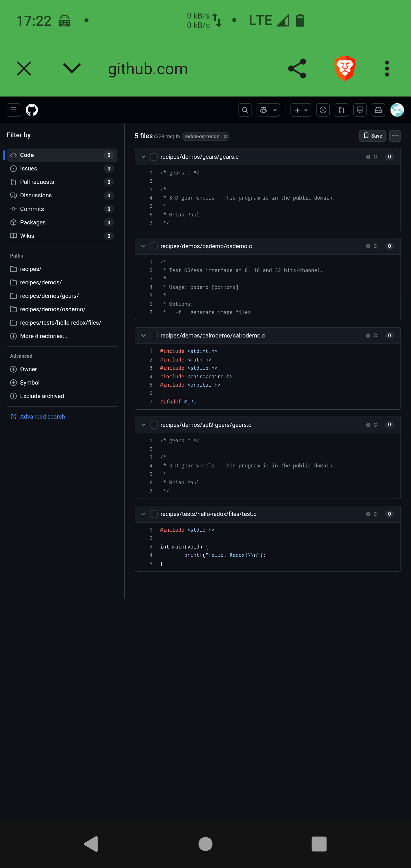Select the Pull requests filter
411x868 pixels.
(37, 182)
